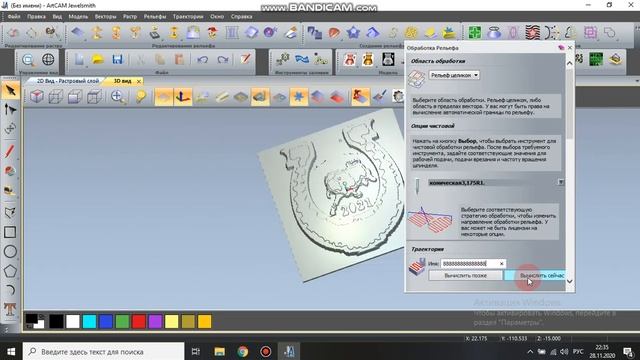Open the Окно menu
The width and height of the screenshot is (640, 360).
217,17
